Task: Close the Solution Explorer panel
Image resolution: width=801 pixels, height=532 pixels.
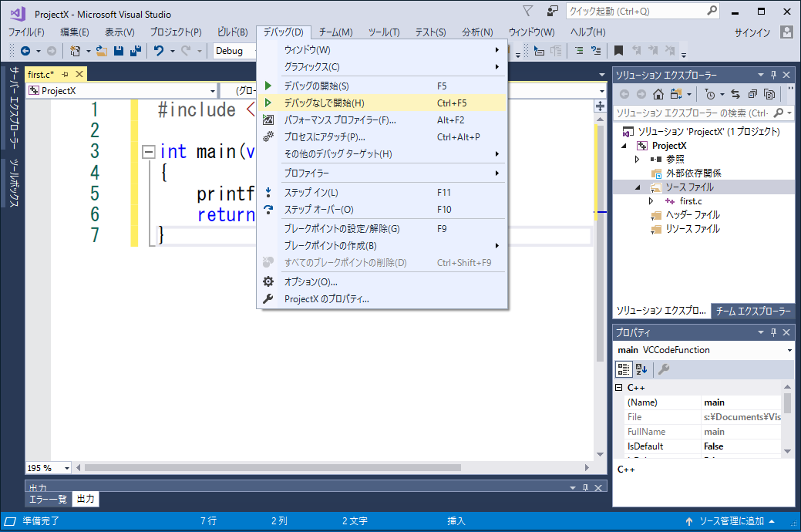Action: (x=786, y=75)
